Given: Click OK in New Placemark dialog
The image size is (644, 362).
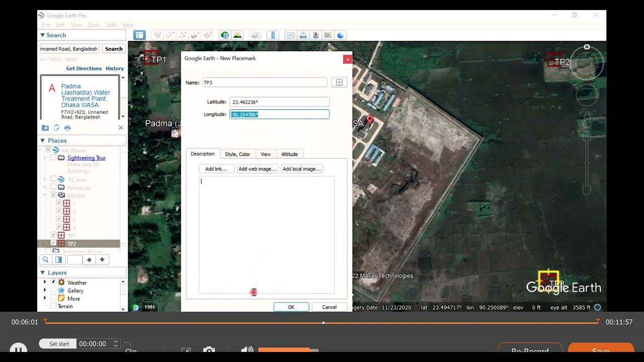Looking at the screenshot, I should pos(291,307).
